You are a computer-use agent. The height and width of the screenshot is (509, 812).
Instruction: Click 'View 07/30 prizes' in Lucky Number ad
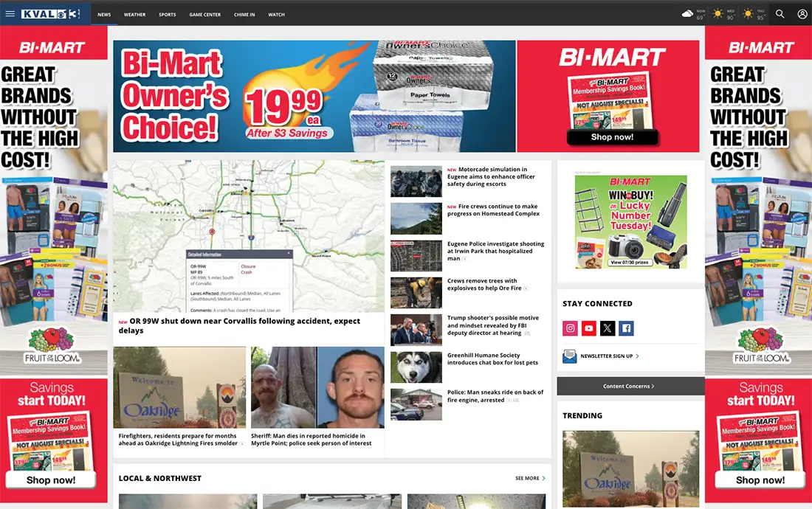(x=629, y=263)
